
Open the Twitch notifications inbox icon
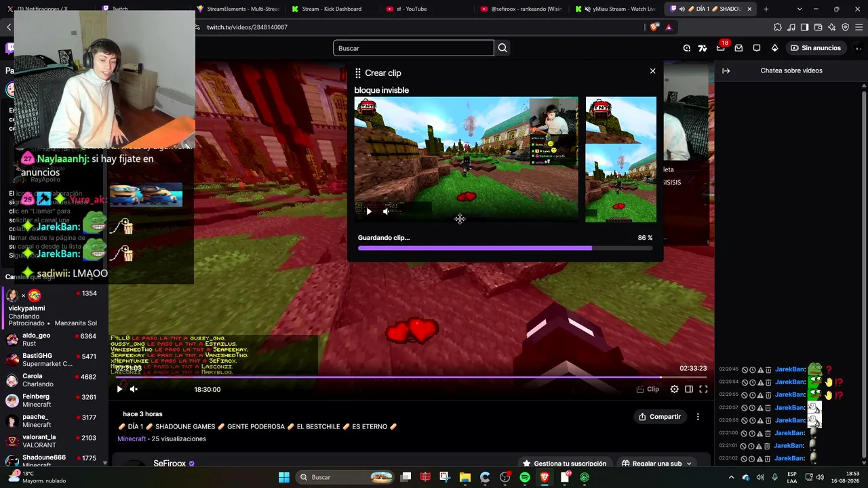pos(738,48)
